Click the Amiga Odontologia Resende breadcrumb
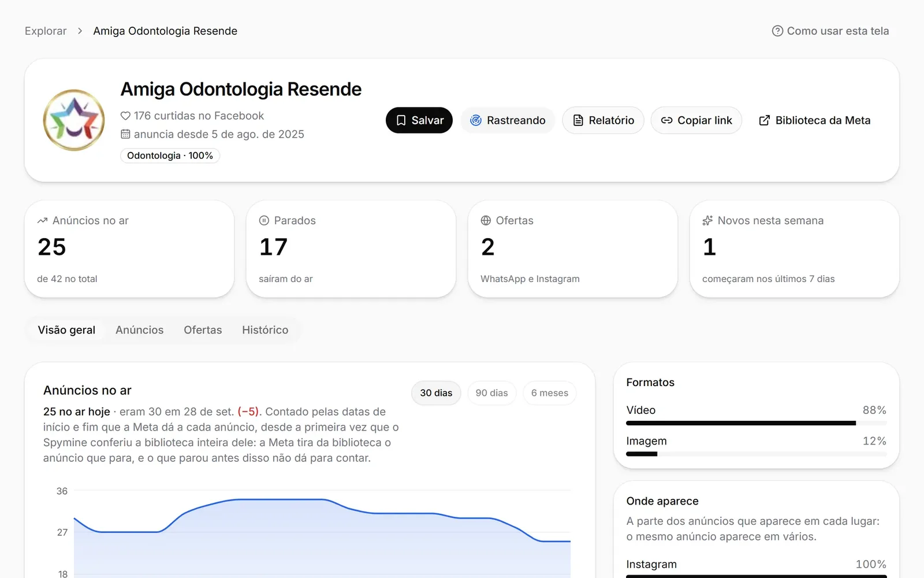Image resolution: width=924 pixels, height=578 pixels. pyautogui.click(x=165, y=31)
